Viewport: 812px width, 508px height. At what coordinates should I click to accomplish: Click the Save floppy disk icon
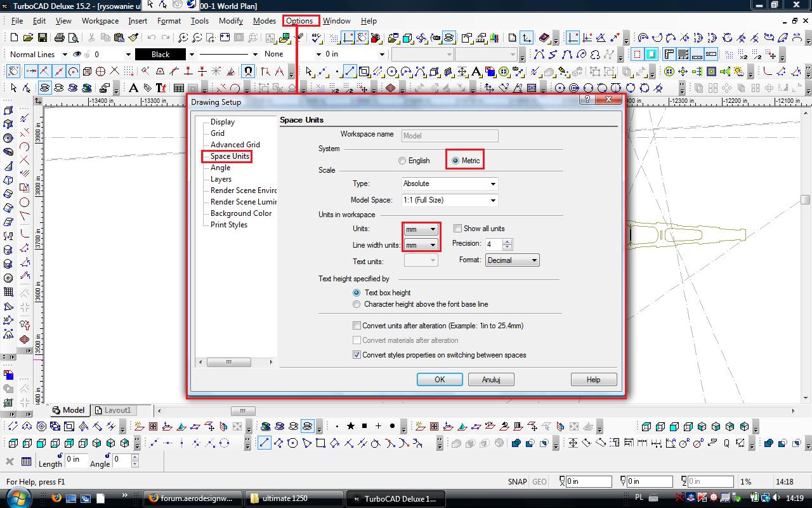(x=41, y=38)
